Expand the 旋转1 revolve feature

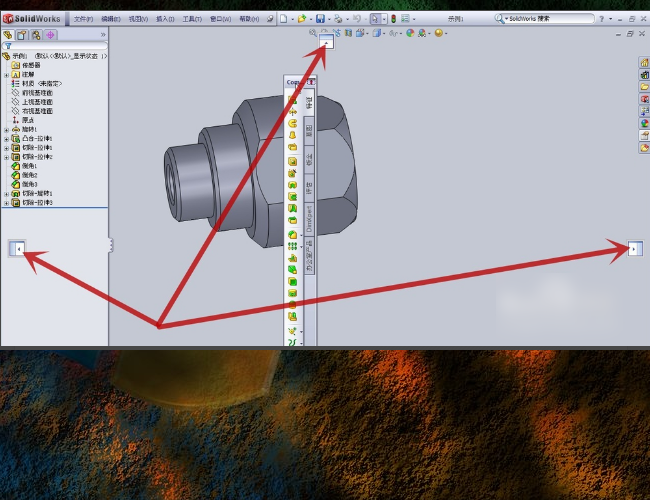(6, 130)
